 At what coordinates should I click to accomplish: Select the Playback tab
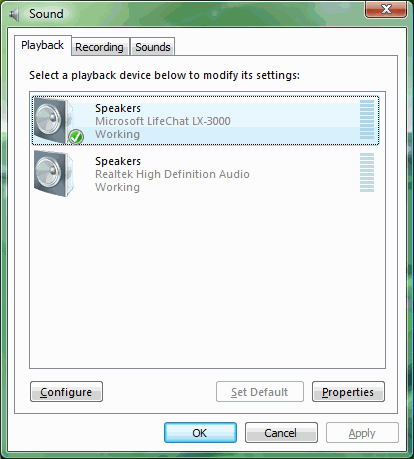tap(42, 45)
